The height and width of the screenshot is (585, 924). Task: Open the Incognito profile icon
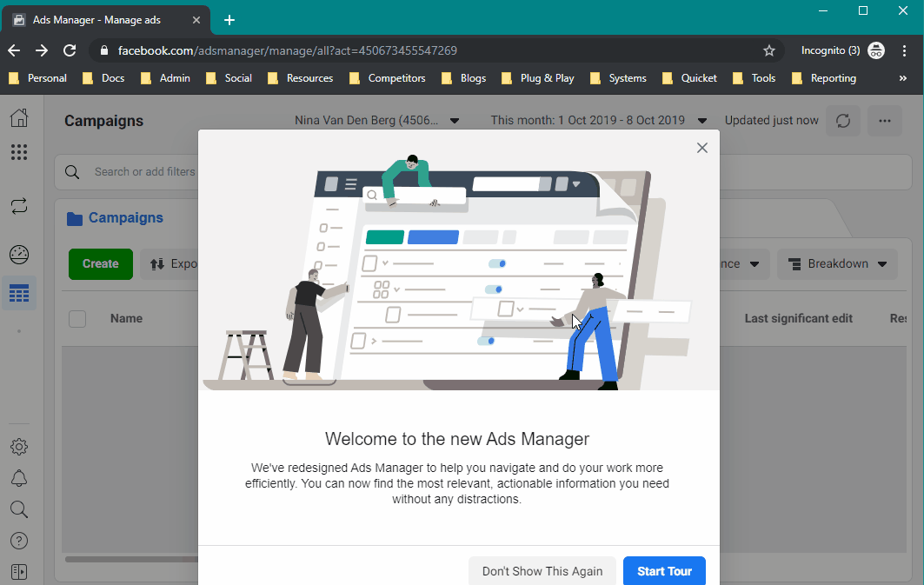pyautogui.click(x=876, y=50)
